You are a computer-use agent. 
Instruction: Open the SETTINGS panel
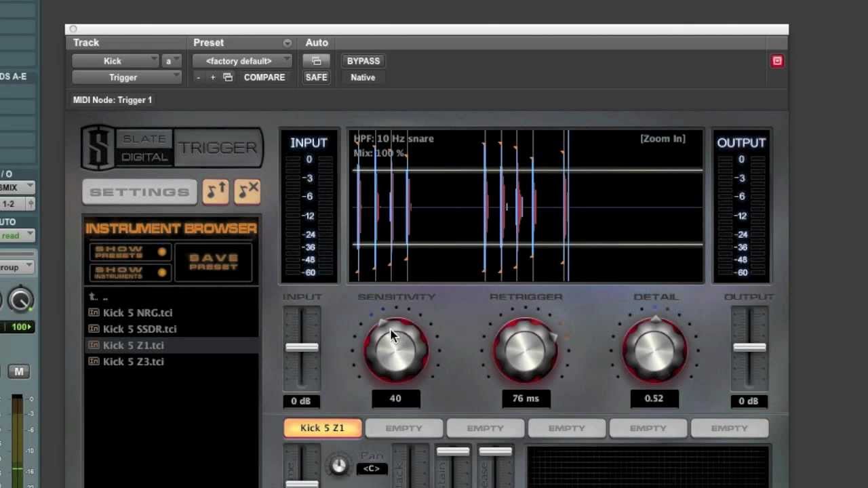pyautogui.click(x=140, y=192)
